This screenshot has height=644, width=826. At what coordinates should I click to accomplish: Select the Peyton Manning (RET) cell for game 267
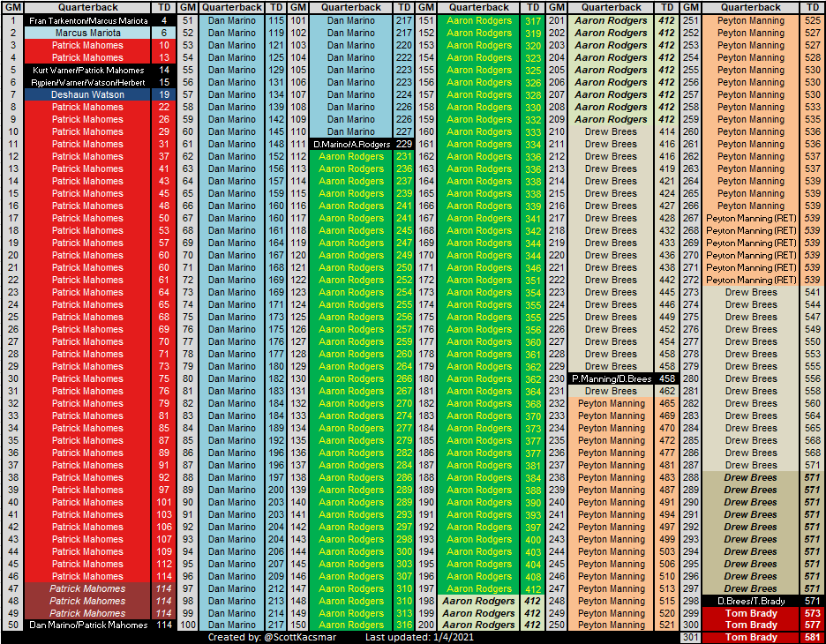(x=750, y=218)
